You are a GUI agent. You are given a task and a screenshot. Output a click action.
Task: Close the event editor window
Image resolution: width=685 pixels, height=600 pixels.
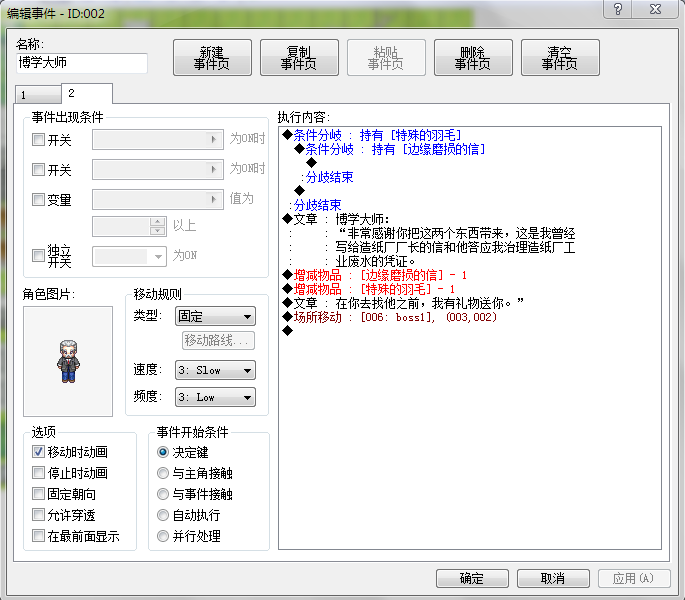[655, 9]
